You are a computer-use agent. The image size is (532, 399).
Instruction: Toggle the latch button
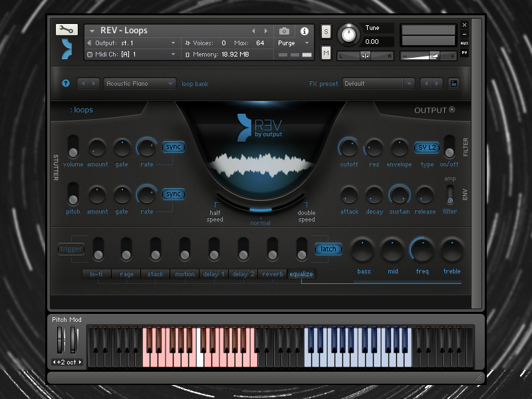[x=328, y=249]
